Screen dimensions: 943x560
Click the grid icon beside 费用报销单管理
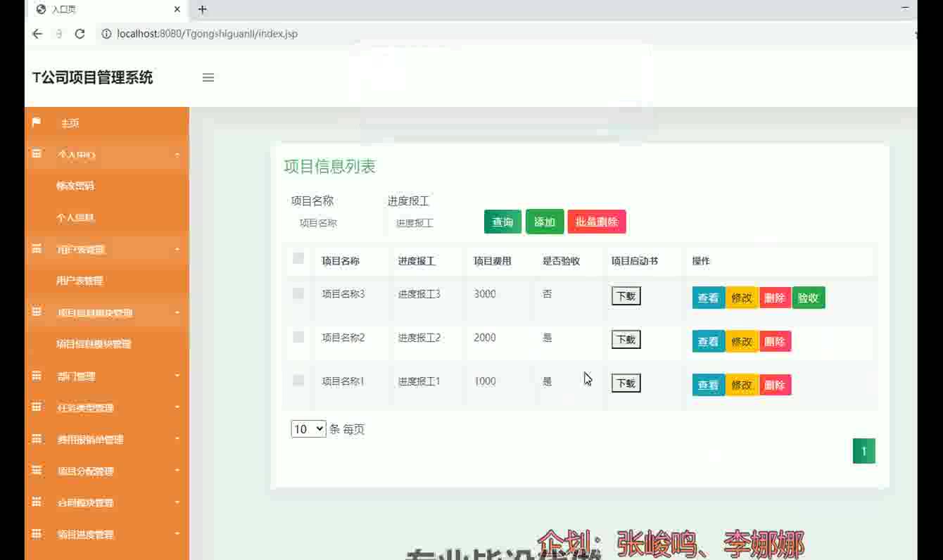(x=37, y=439)
